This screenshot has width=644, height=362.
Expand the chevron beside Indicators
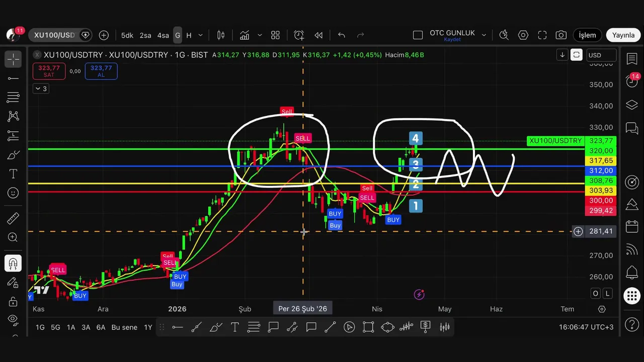(x=260, y=35)
